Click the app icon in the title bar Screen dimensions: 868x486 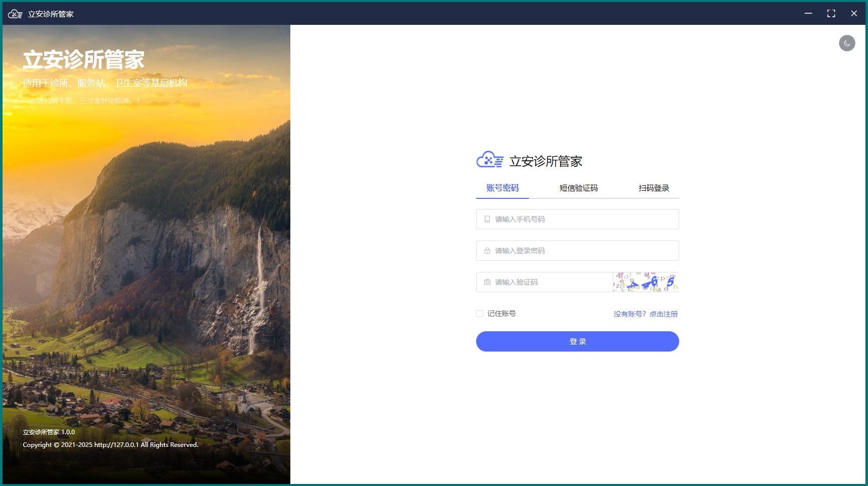click(x=15, y=14)
